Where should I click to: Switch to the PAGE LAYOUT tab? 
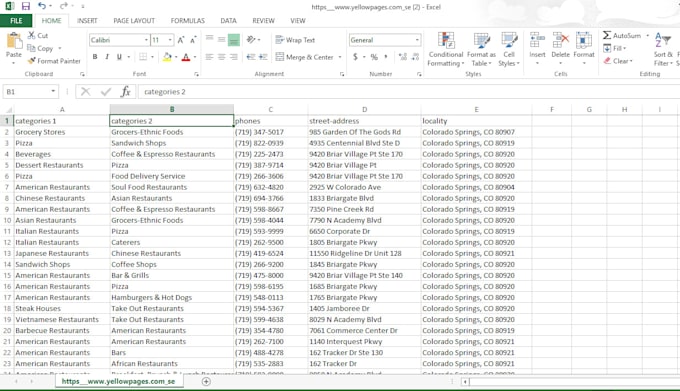pyautogui.click(x=134, y=20)
